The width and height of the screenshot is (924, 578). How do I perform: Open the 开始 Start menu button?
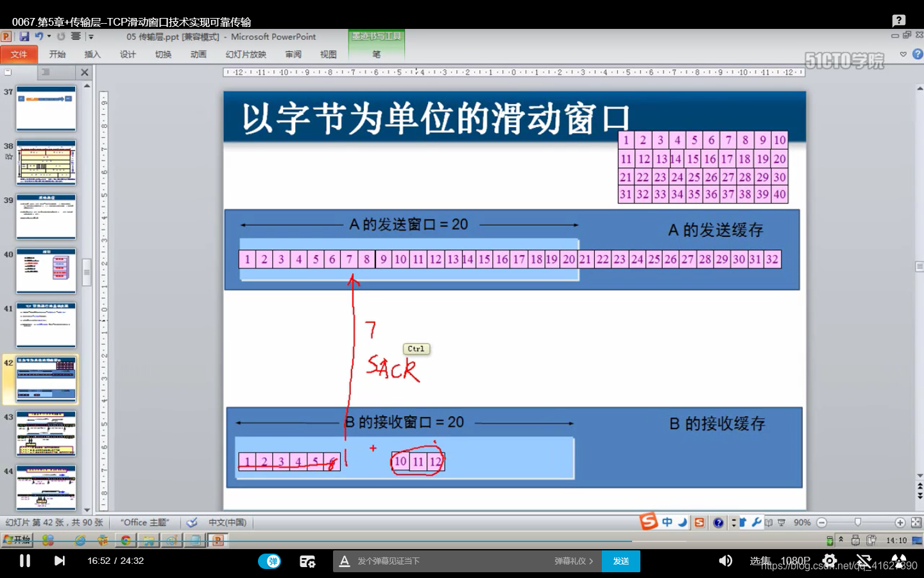(17, 540)
